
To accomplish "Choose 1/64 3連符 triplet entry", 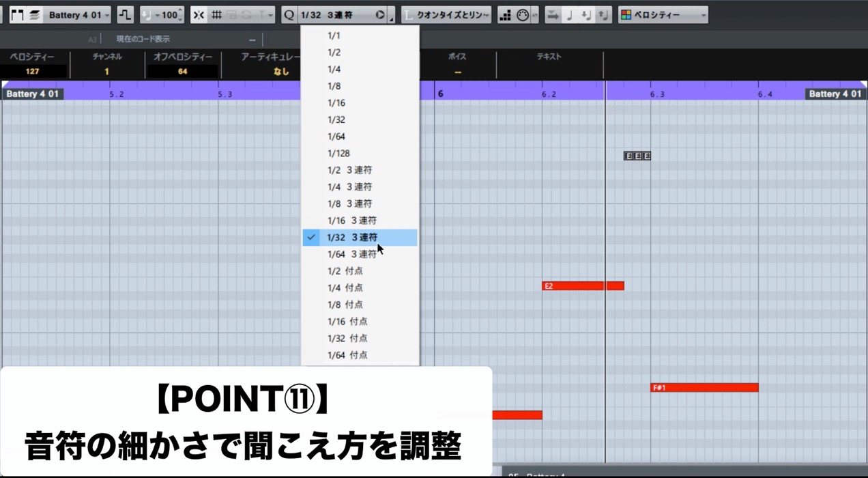I will (x=360, y=254).
